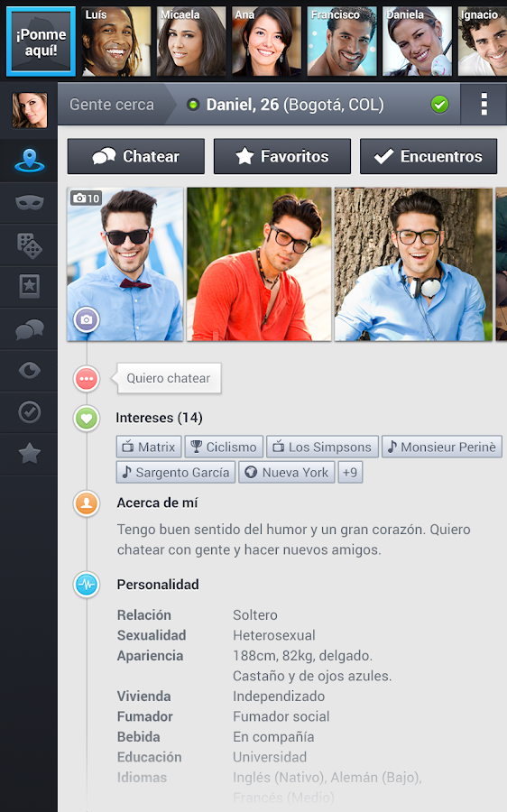Select the Matrix interest tag

pyautogui.click(x=149, y=447)
